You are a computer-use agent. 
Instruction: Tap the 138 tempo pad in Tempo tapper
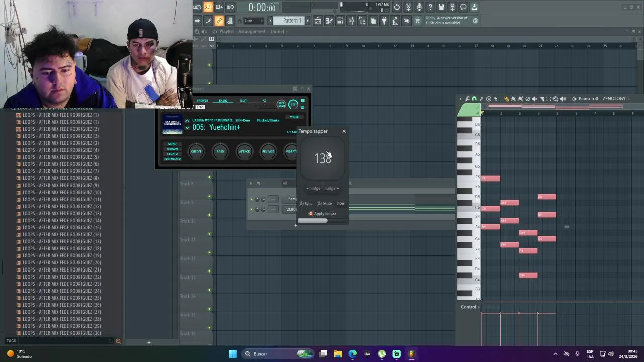pyautogui.click(x=323, y=158)
